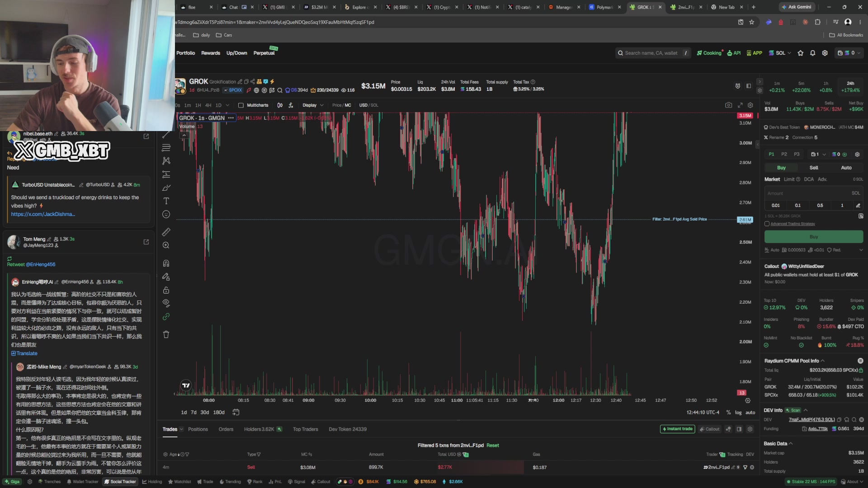Open the SOL chain selector
The width and height of the screenshot is (868, 488).
(780, 53)
